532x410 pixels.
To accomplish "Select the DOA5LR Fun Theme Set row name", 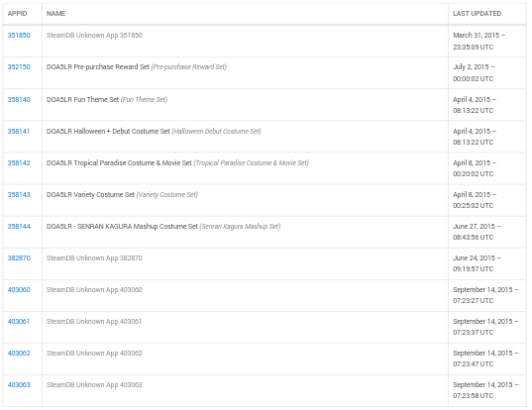I will 82,100.
